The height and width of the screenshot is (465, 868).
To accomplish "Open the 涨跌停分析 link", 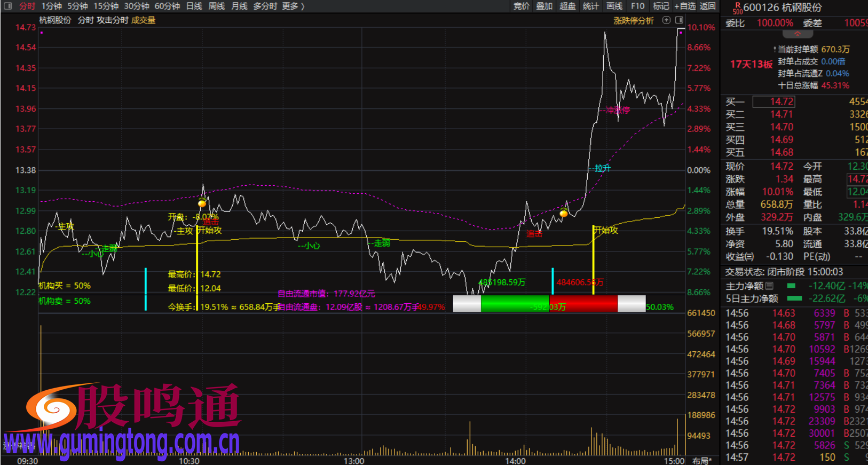I will 634,20.
